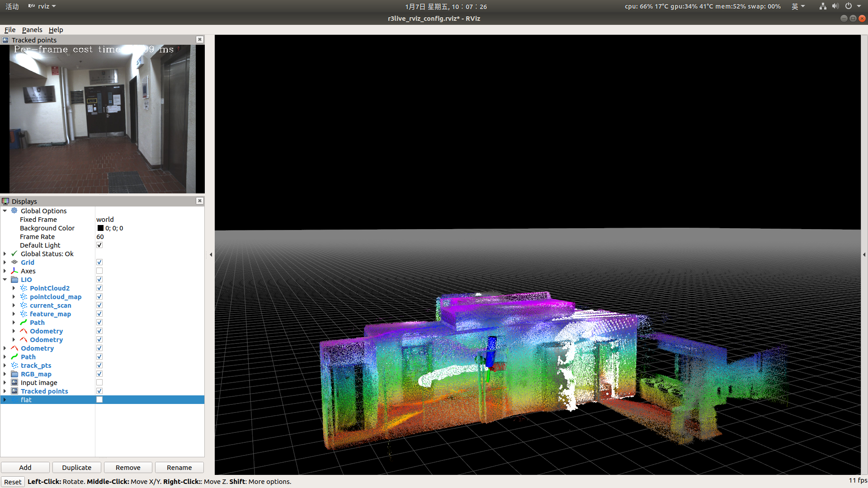This screenshot has height=488, width=868.
Task: Click the Grid display icon
Action: point(14,262)
